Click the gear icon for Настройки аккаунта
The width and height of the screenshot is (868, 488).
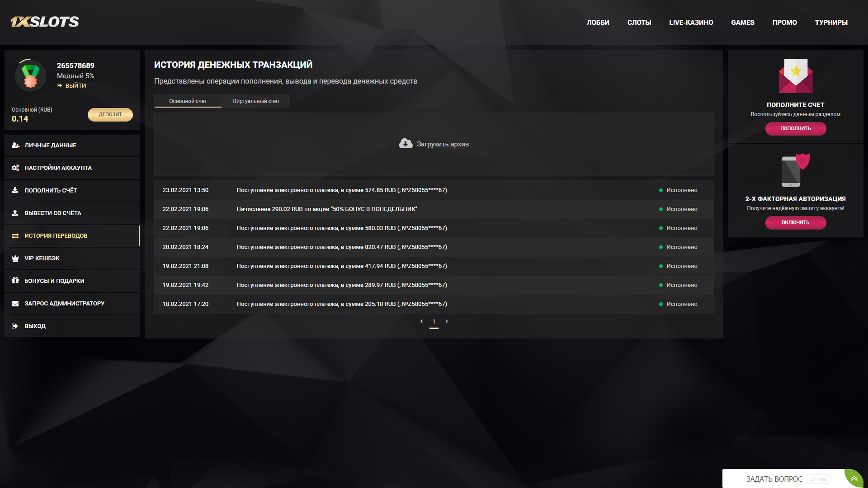point(15,168)
